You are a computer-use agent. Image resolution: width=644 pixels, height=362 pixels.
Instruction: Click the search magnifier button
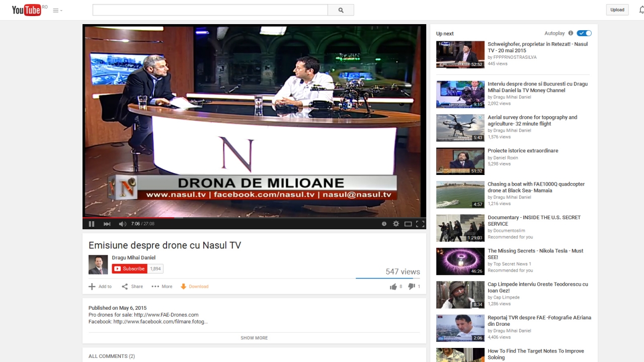point(341,10)
